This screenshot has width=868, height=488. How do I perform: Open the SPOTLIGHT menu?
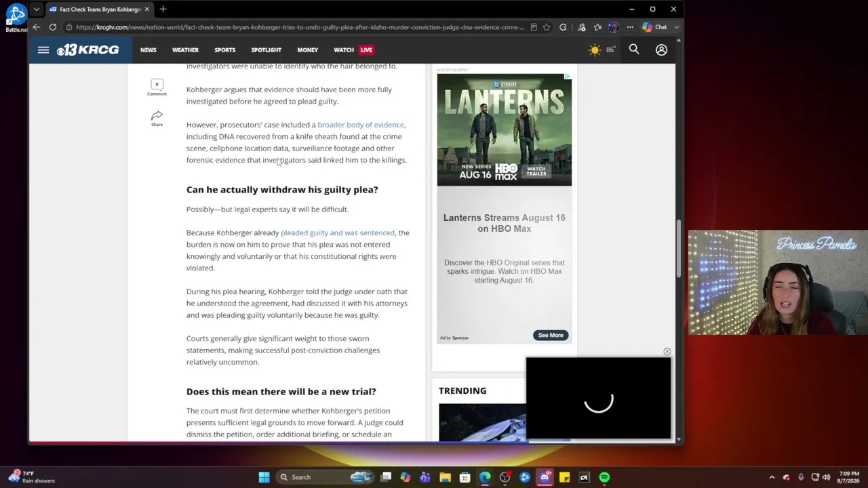266,49
